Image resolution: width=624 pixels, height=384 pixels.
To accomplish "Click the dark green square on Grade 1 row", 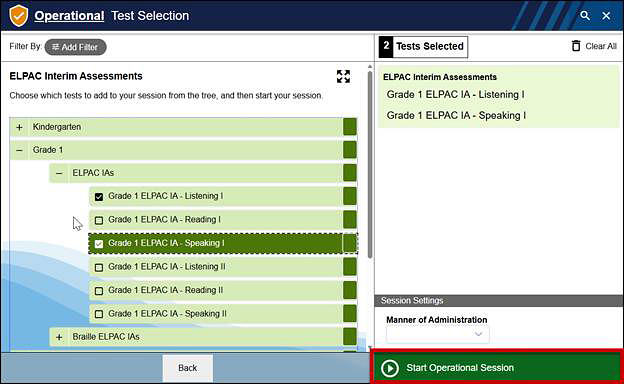I will click(x=350, y=150).
